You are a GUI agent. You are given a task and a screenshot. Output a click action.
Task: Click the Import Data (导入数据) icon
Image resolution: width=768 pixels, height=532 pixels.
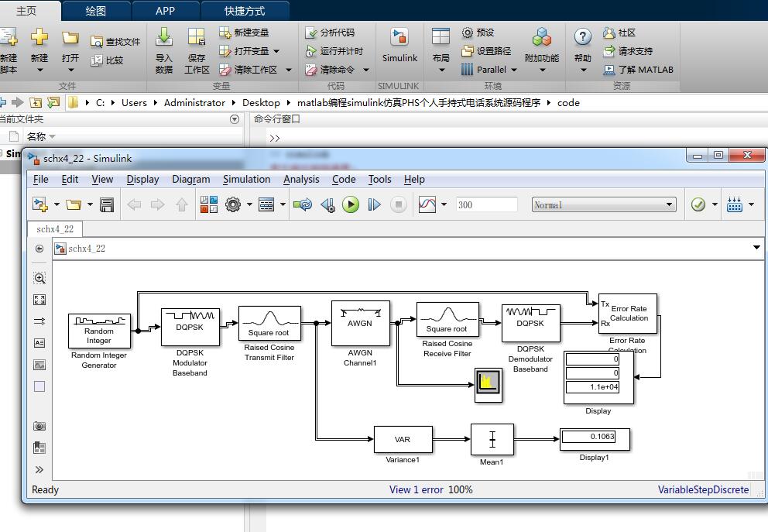pyautogui.click(x=164, y=36)
